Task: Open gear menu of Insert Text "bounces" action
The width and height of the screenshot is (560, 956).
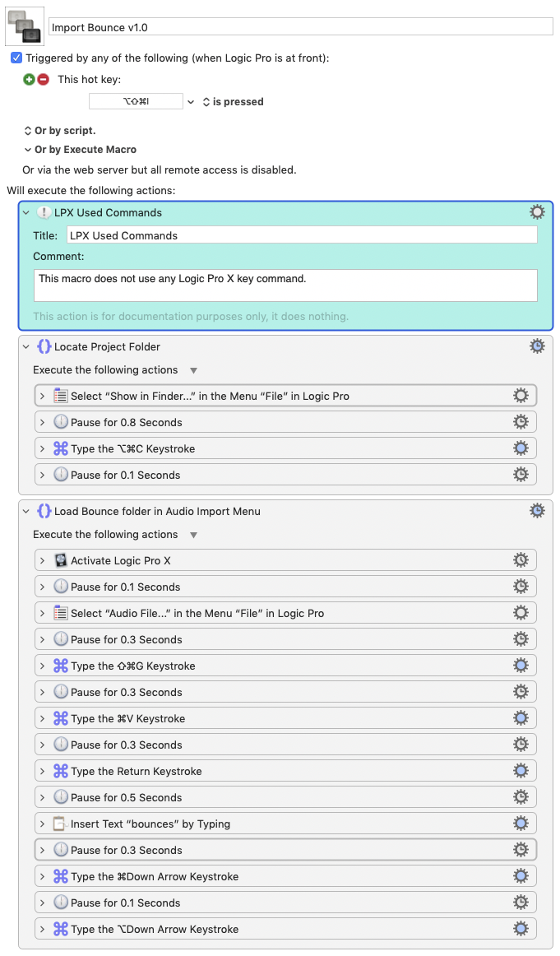Action: point(521,823)
